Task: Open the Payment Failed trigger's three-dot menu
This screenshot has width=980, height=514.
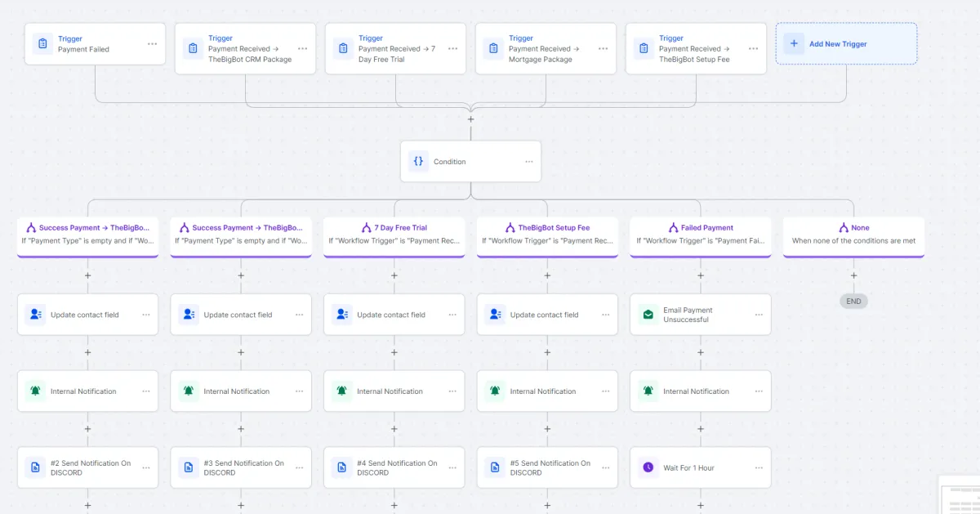Action: (x=153, y=44)
